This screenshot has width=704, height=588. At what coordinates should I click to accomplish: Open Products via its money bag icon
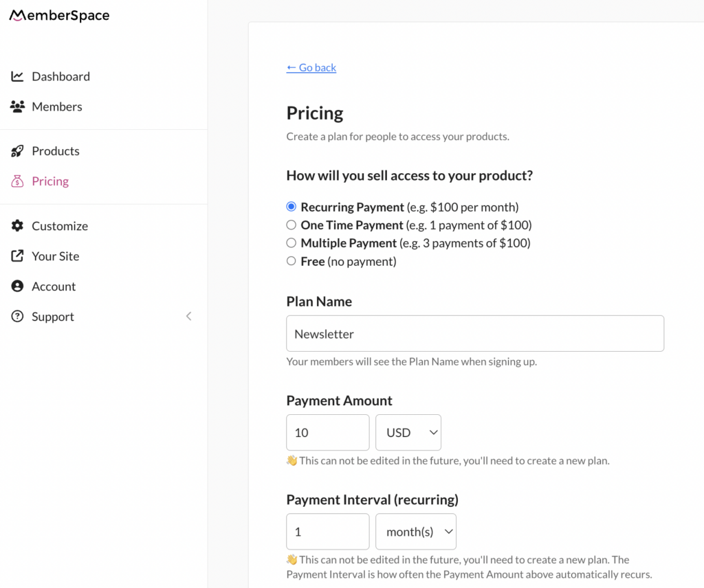click(18, 150)
